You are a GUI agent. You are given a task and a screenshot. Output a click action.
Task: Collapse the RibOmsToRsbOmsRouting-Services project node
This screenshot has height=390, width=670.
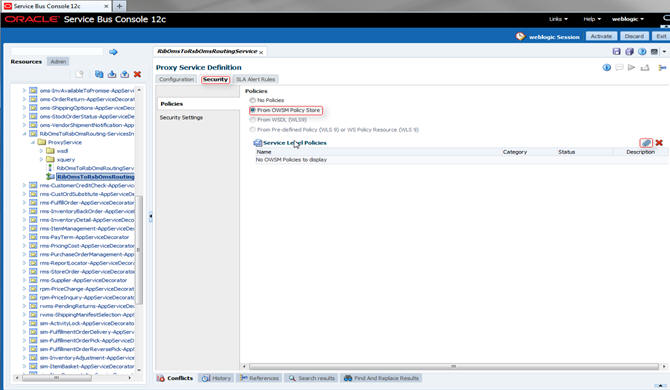click(x=24, y=134)
